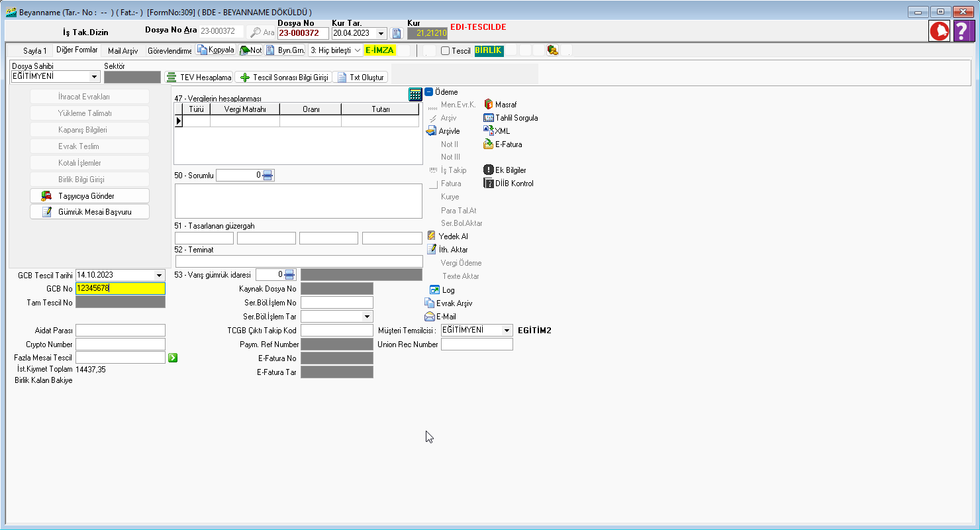Click the Vergi Matrahı column header
Image resolution: width=980 pixels, height=530 pixels.
coord(245,109)
